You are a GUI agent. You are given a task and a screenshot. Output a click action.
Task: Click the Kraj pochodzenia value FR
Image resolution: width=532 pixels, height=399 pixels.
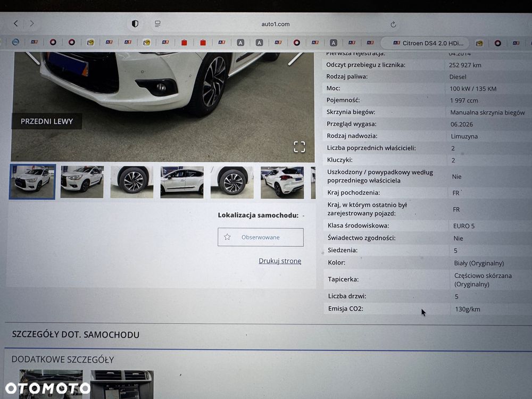[456, 193]
